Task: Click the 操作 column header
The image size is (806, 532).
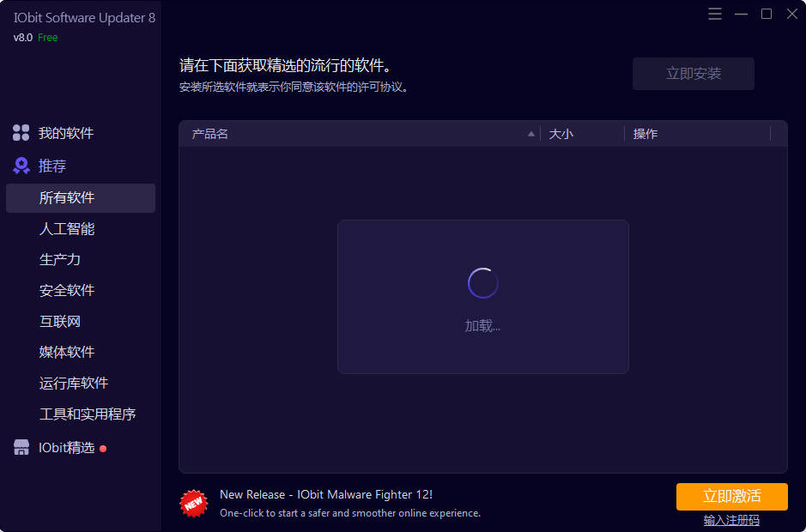Action: click(x=645, y=134)
